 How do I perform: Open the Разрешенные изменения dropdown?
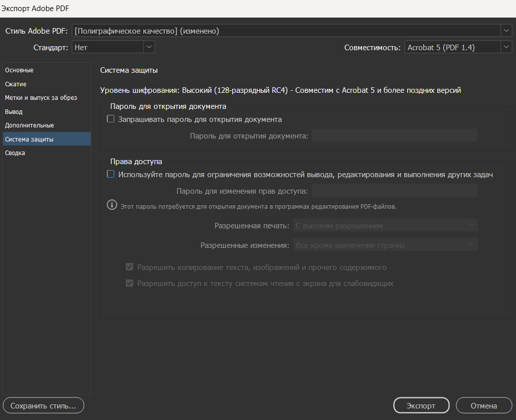[385, 245]
